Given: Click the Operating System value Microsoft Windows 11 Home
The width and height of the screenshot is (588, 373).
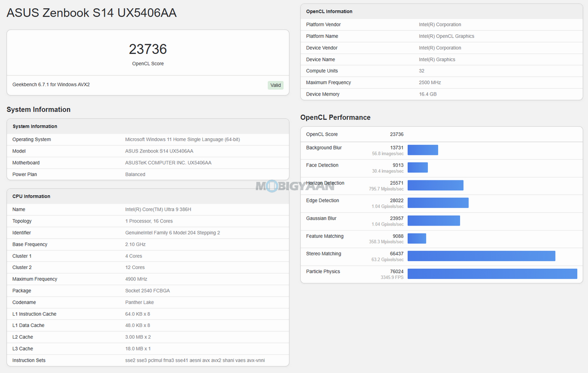Looking at the screenshot, I should pyautogui.click(x=182, y=140).
